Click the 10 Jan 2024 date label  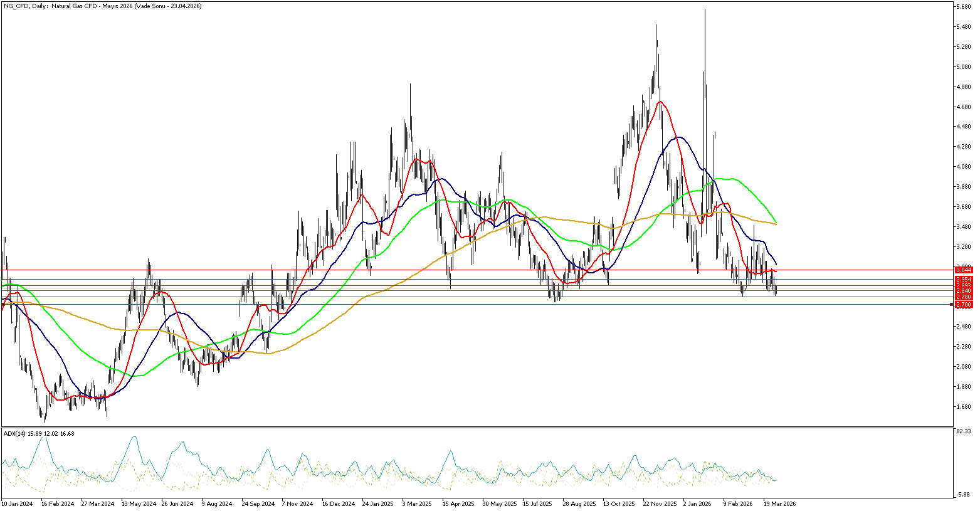point(17,503)
